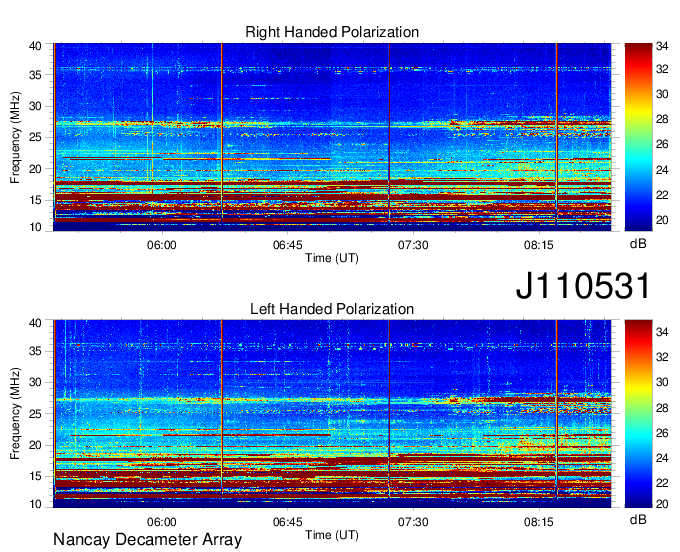Click the 28 dB label on the top color bar
680x552 pixels.
pyautogui.click(x=662, y=119)
